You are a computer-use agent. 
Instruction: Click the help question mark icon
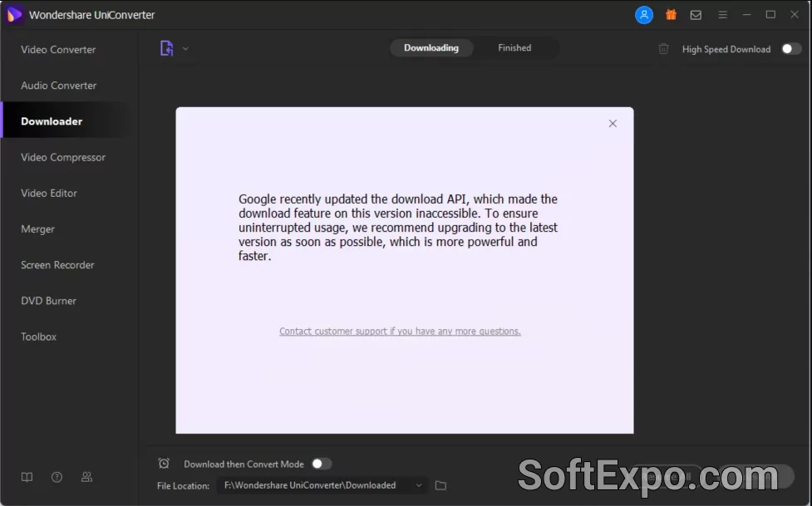57,477
